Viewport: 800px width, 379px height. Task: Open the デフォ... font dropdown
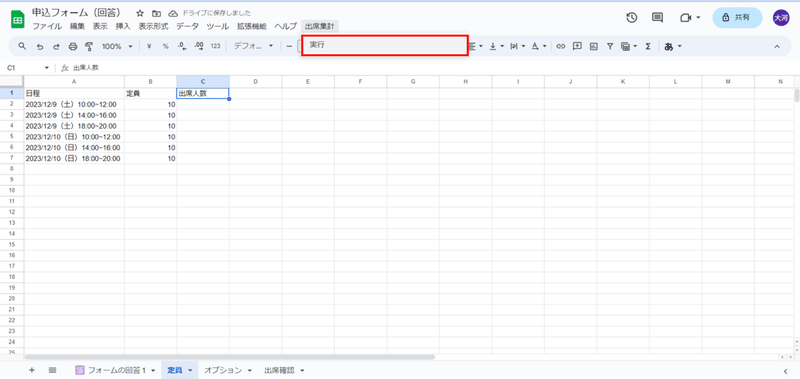(254, 46)
